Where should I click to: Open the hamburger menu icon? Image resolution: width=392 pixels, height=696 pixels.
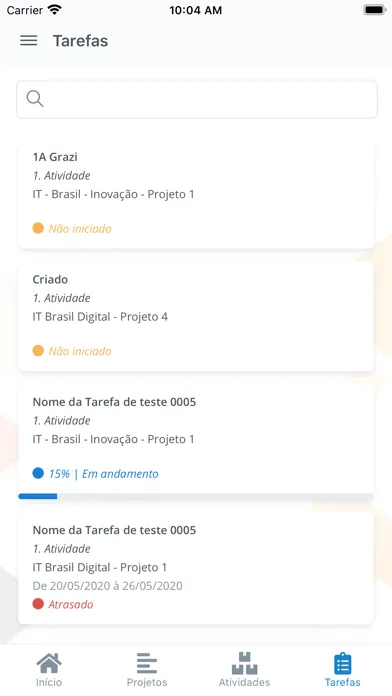coord(29,41)
